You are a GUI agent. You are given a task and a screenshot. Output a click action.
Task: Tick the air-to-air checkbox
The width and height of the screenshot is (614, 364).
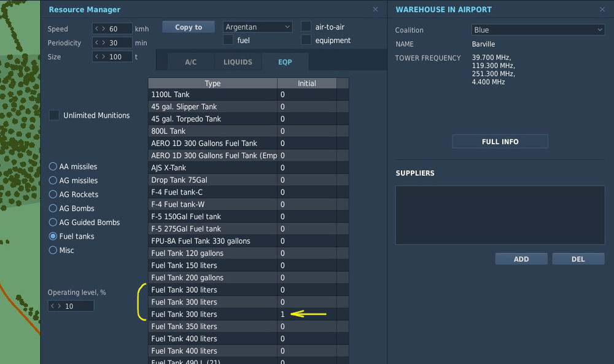pyautogui.click(x=306, y=26)
